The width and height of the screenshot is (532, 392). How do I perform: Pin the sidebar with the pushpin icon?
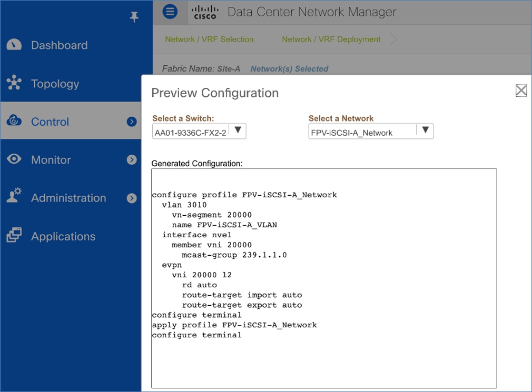pyautogui.click(x=134, y=17)
